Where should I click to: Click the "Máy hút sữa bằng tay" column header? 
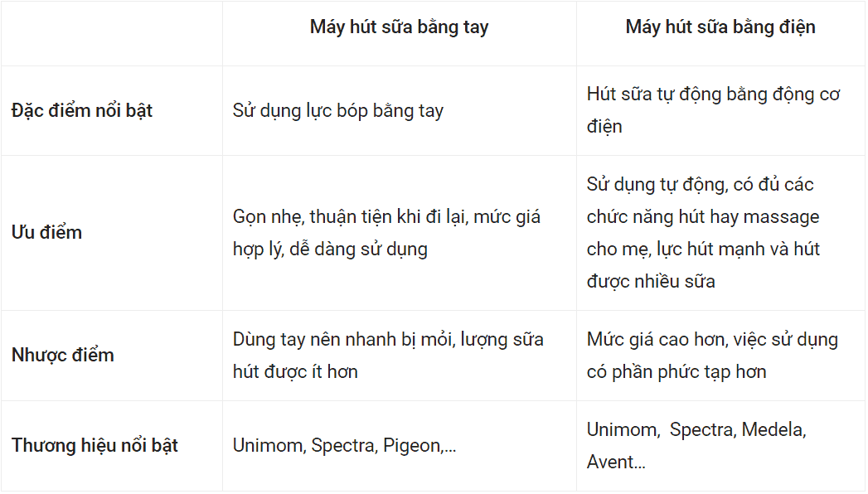click(399, 27)
